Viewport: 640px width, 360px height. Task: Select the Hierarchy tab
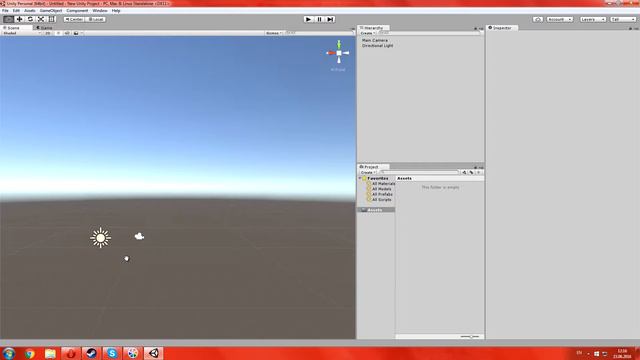tap(373, 28)
